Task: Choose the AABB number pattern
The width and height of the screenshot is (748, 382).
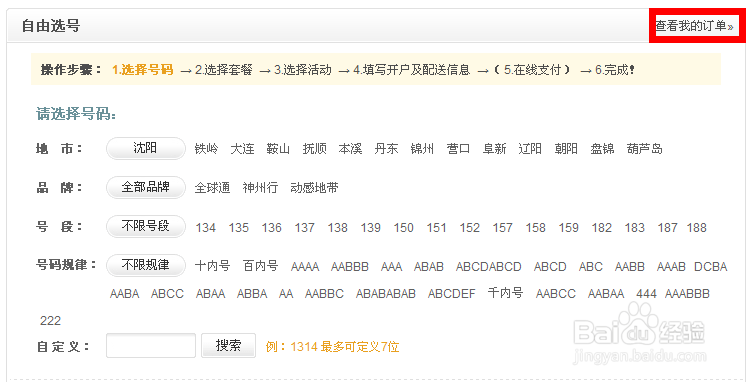Action: tap(630, 267)
